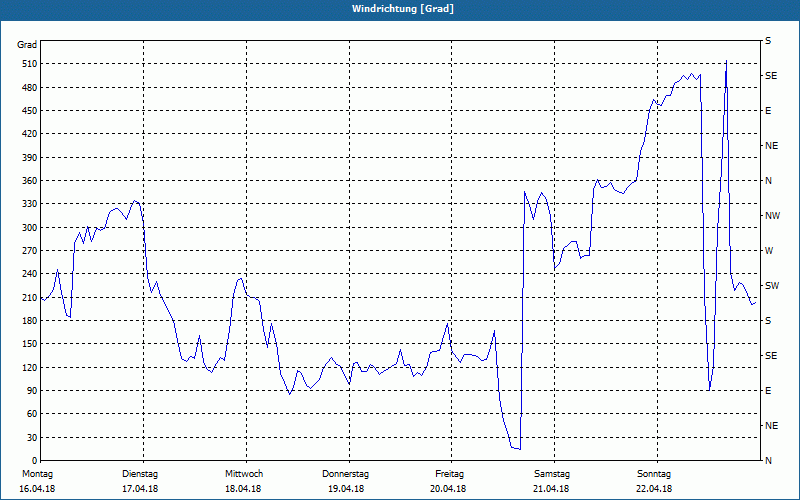Click the 16.04.18 date label

(37, 489)
